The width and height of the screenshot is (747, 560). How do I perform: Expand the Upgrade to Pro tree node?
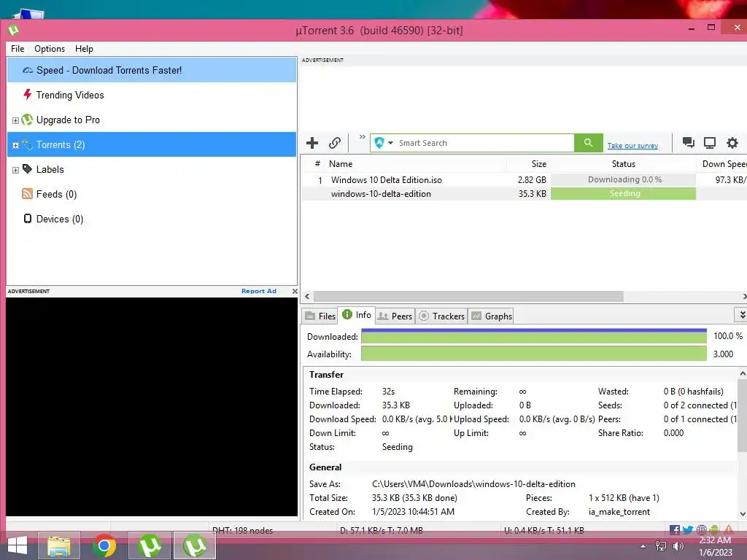click(x=15, y=120)
